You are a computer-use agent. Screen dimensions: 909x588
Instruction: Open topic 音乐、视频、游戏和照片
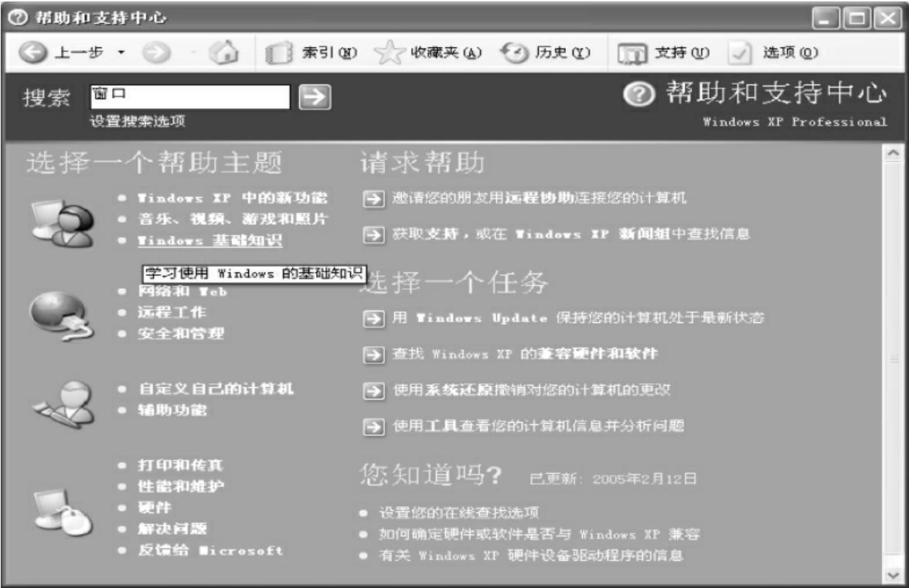coord(233,219)
